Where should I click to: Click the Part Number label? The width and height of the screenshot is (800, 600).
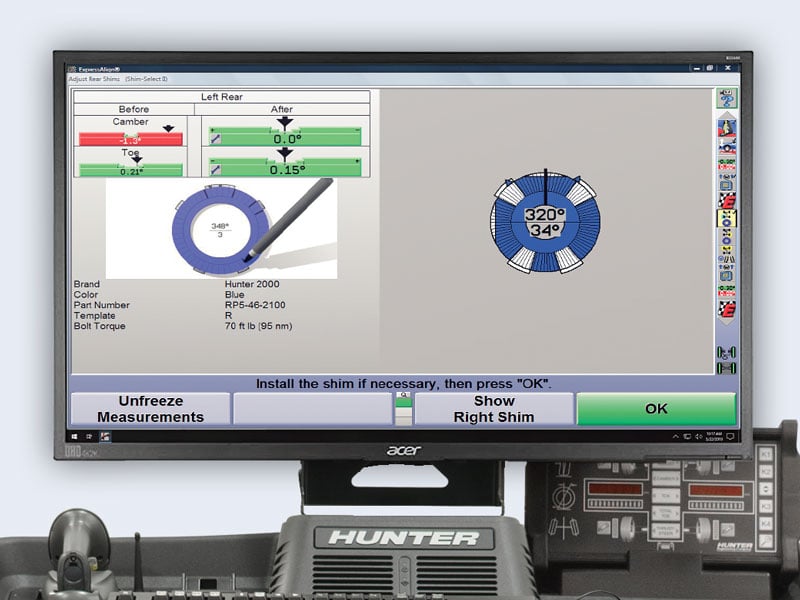tap(102, 305)
